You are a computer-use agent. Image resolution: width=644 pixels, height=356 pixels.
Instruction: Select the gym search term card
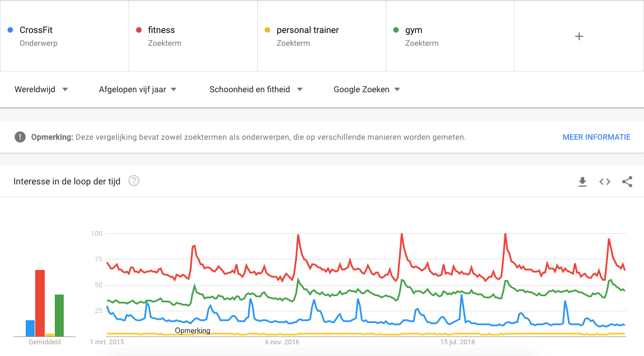click(x=450, y=36)
